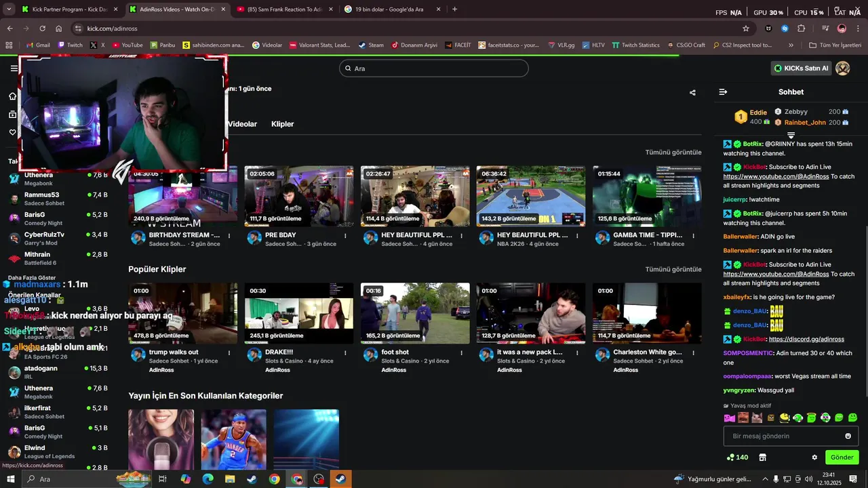
Task: Click username SOMPOSMENTIC in chat
Action: (x=748, y=353)
